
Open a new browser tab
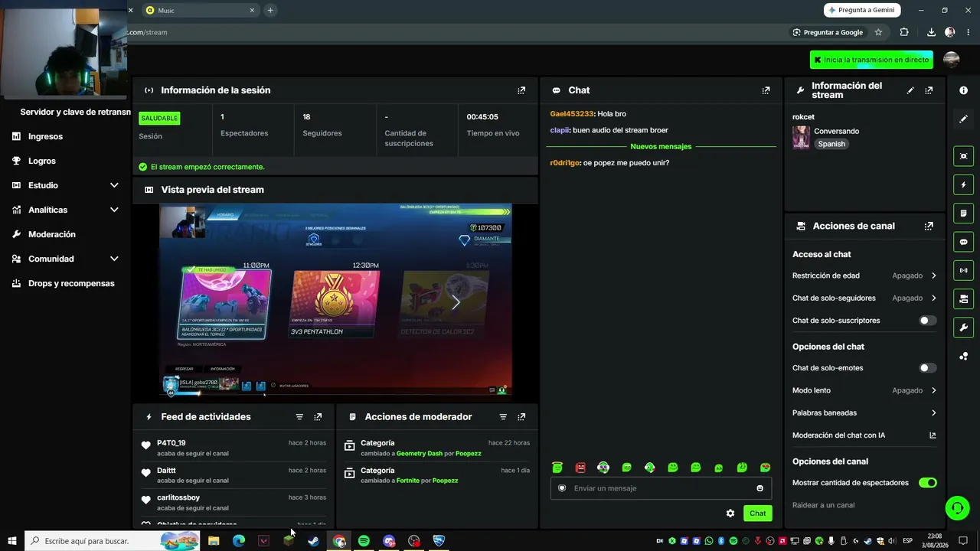click(x=270, y=10)
